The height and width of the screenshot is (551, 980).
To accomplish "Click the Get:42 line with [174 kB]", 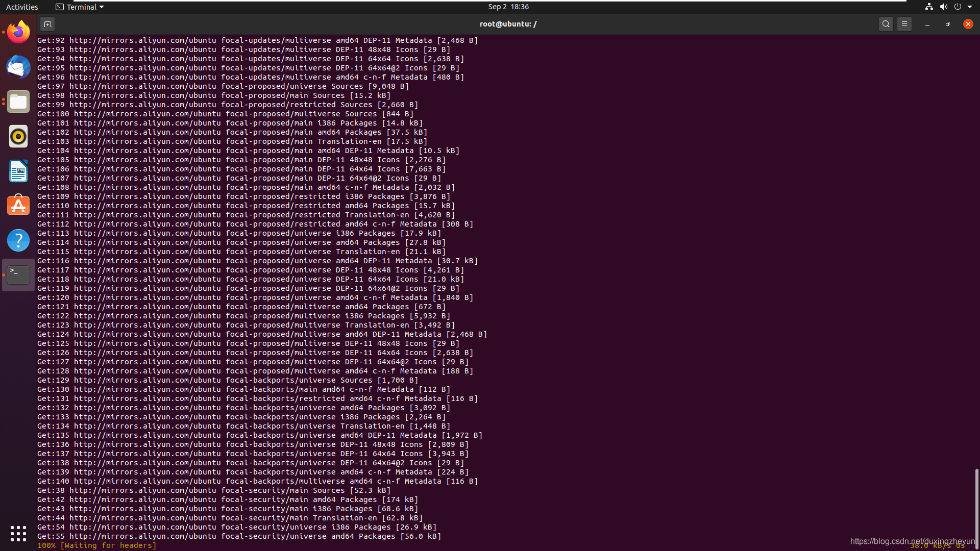I will click(x=228, y=499).
